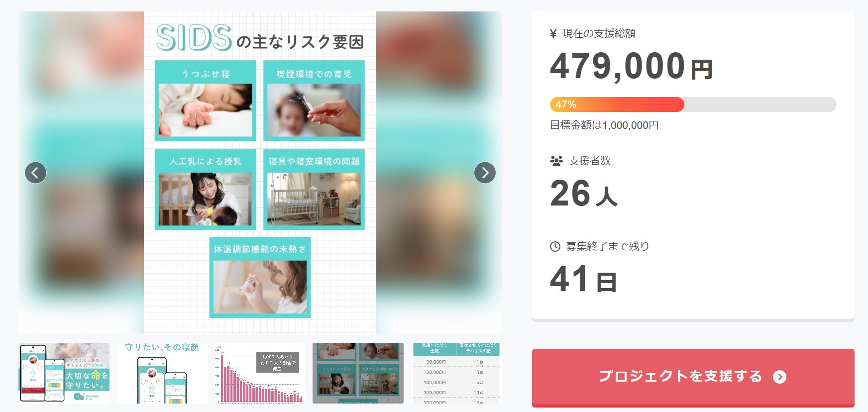Click the 26人 supporter count
The height and width of the screenshot is (412, 868).
(584, 194)
